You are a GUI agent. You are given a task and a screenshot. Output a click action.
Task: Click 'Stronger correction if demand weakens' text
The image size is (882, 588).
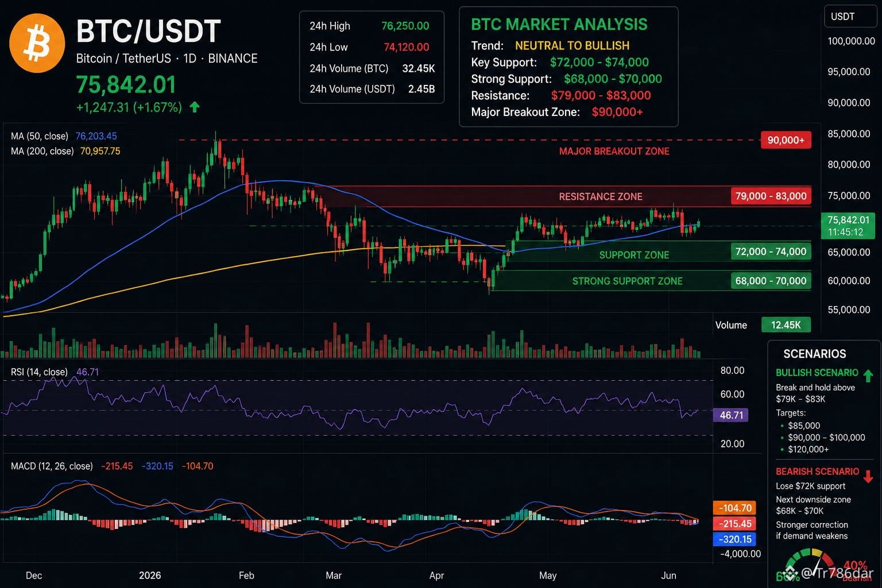811,531
